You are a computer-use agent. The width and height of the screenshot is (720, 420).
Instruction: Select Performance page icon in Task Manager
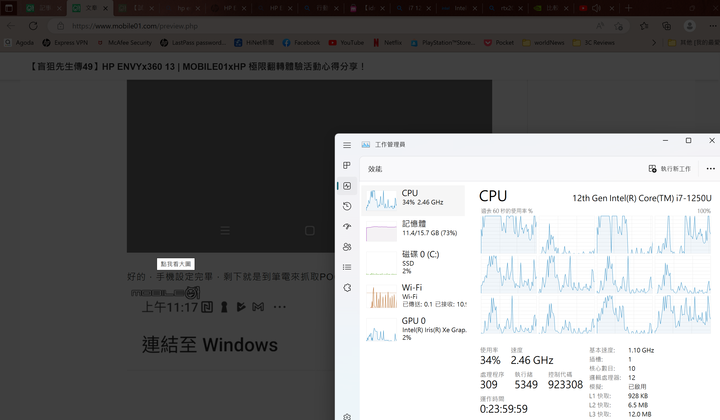347,186
